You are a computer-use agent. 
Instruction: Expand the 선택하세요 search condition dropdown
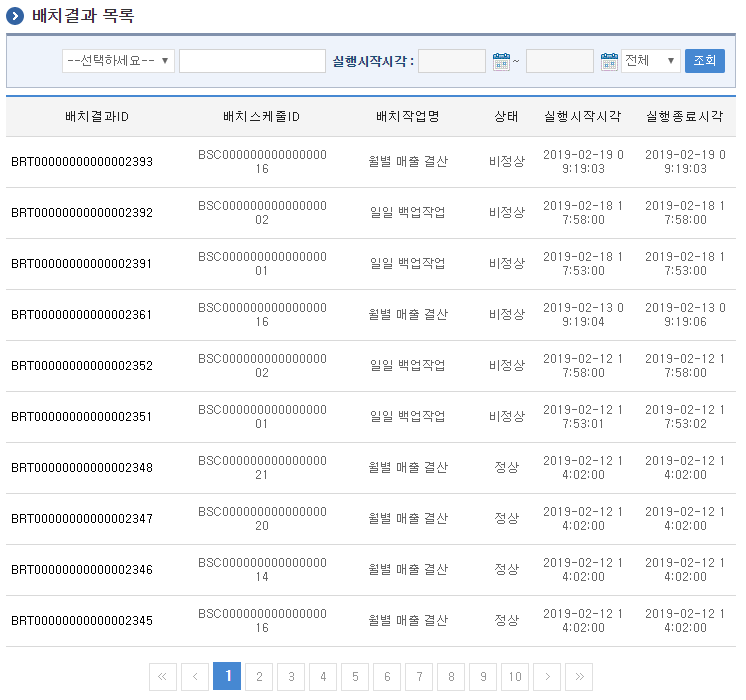(x=118, y=61)
